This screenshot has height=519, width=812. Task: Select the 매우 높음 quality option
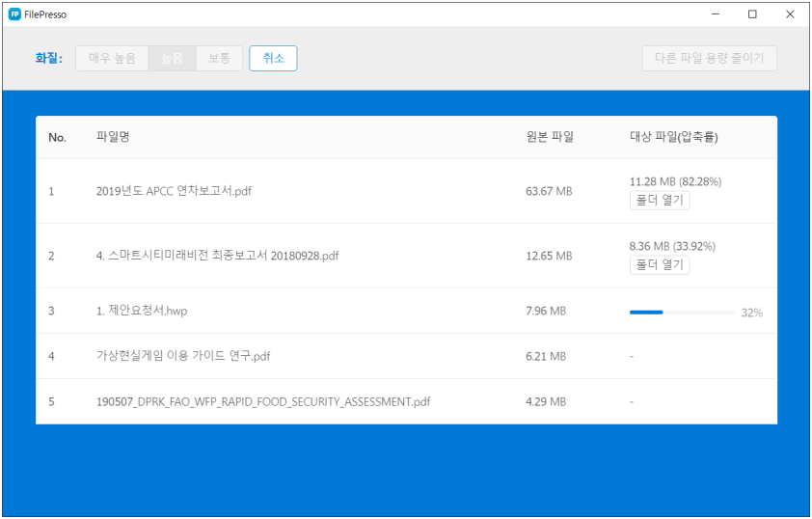coord(112,58)
